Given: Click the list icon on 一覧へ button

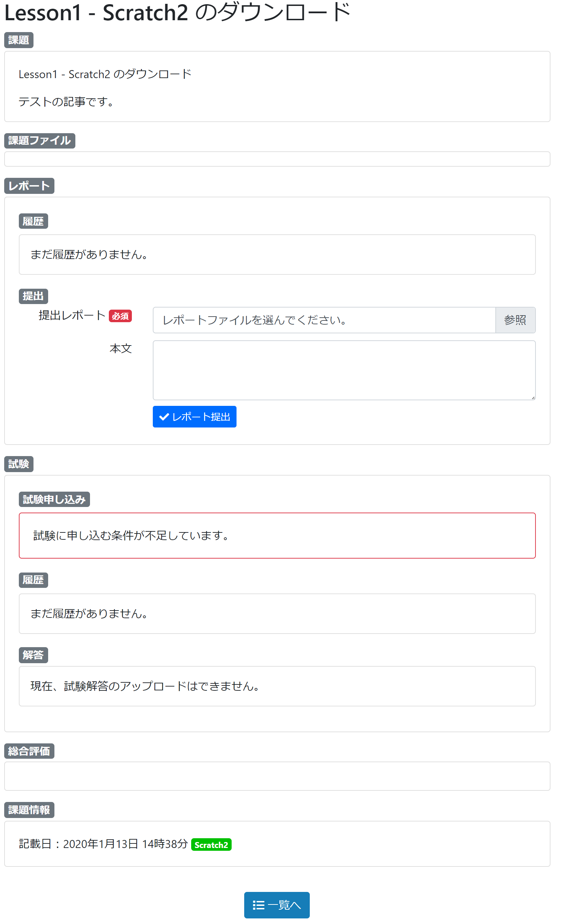Looking at the screenshot, I should (258, 905).
